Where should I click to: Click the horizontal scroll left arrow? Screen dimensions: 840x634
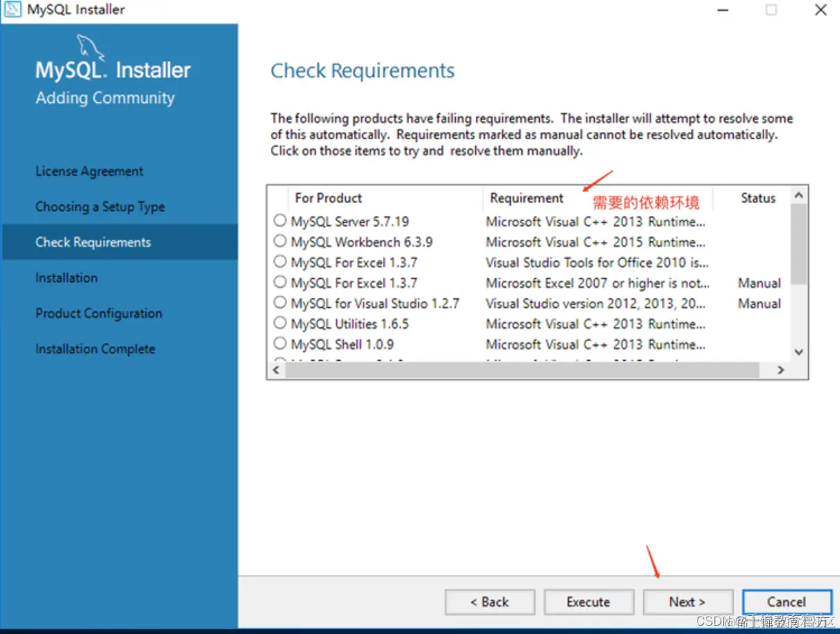pos(277,371)
